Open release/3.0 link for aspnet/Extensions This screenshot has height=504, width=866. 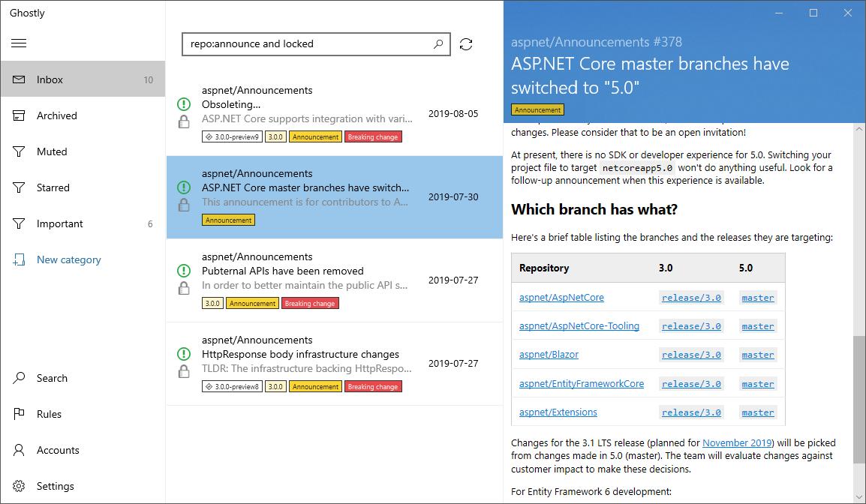tap(691, 412)
